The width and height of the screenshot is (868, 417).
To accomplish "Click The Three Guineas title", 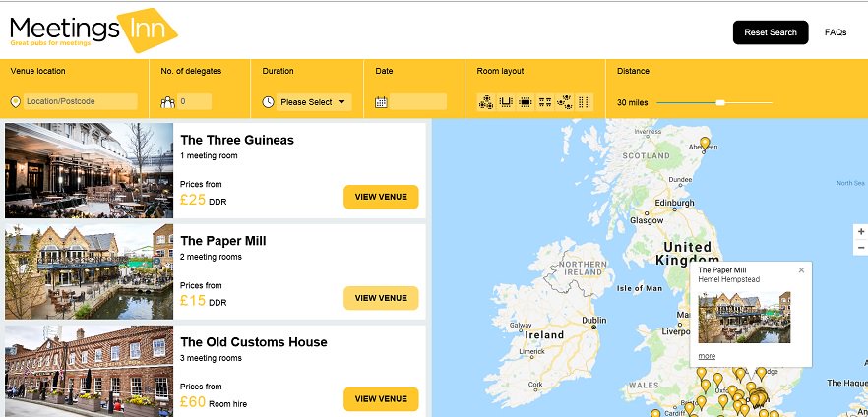I will [237, 140].
